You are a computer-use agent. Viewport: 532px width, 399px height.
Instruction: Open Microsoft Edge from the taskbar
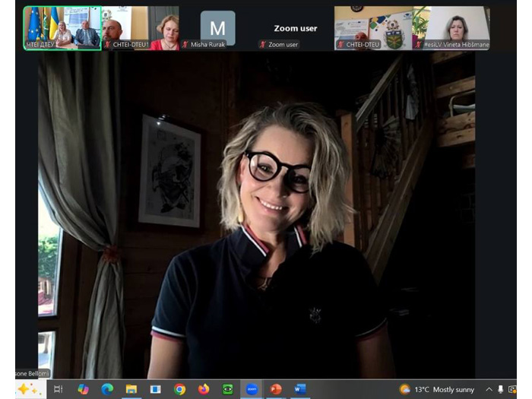pyautogui.click(x=107, y=389)
